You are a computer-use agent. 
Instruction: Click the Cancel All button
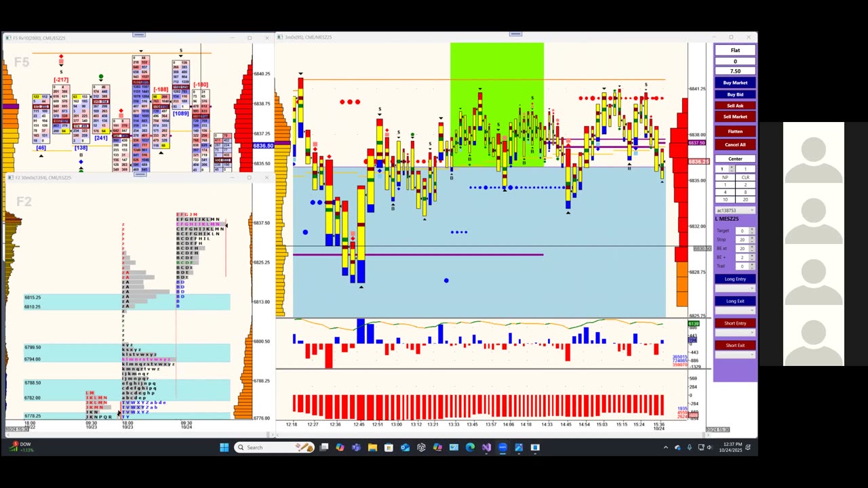[735, 144]
